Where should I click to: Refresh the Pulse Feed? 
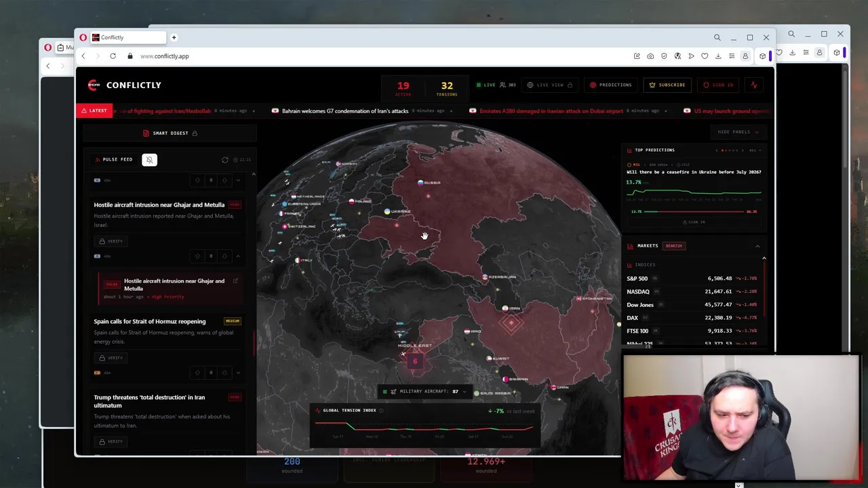[225, 160]
